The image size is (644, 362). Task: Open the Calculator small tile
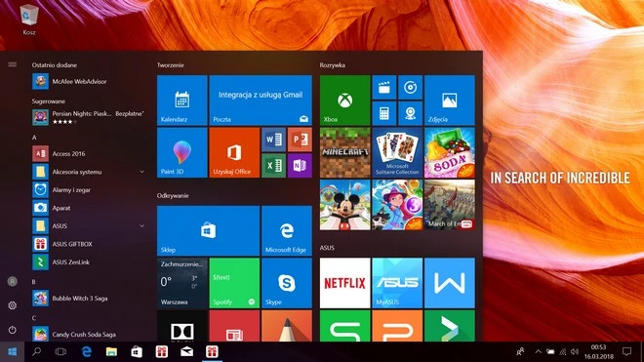tap(384, 113)
